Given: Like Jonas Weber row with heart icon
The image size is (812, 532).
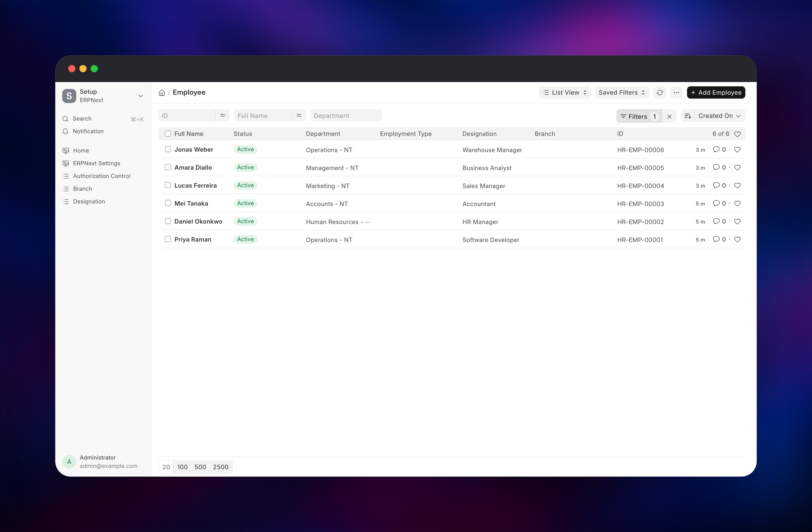Looking at the screenshot, I should (737, 149).
